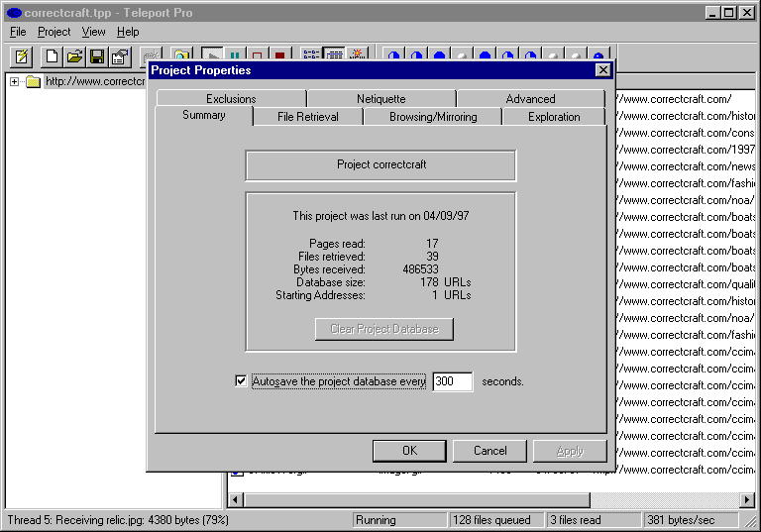Image resolution: width=761 pixels, height=532 pixels.
Task: Click the 3 files read status panel
Action: [x=595, y=520]
